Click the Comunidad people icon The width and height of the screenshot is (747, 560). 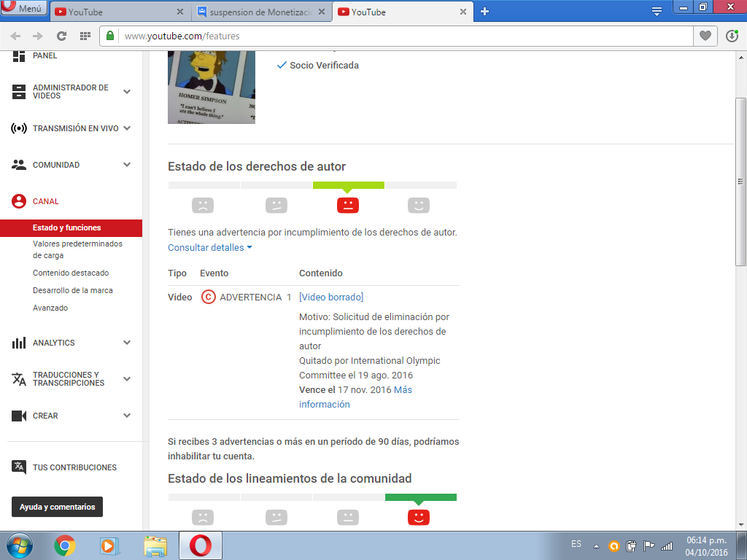click(18, 165)
